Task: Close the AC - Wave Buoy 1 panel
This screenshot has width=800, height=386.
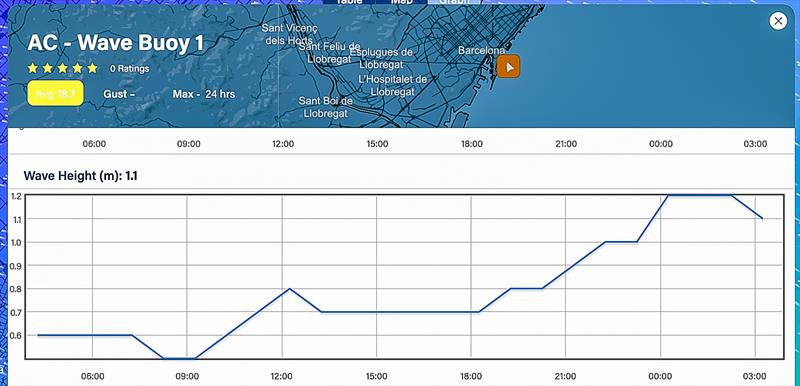Action: (x=778, y=21)
